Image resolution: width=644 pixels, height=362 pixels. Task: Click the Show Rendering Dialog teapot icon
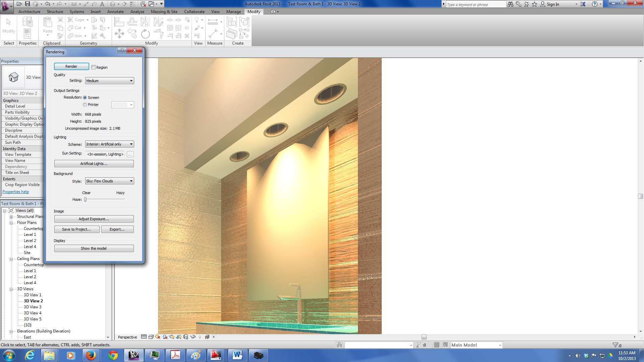click(172, 337)
